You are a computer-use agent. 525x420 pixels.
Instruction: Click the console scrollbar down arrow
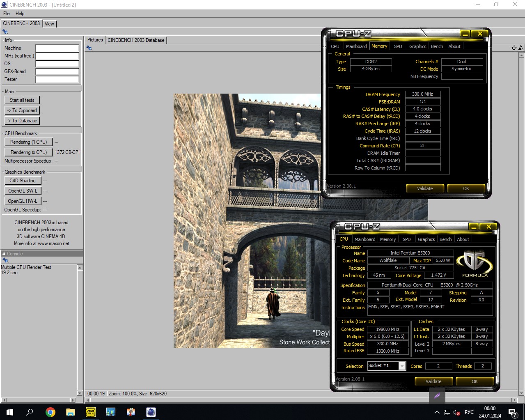click(x=80, y=393)
